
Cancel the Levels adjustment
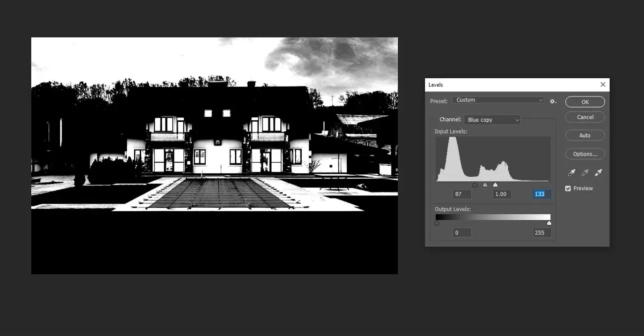click(585, 117)
